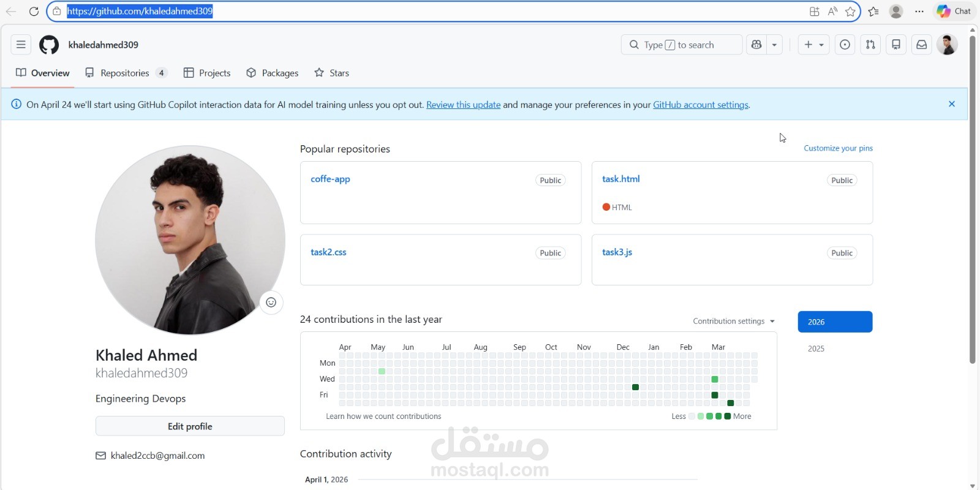Click the favorites star icon in address bar
Image resolution: width=980 pixels, height=490 pixels.
850,11
